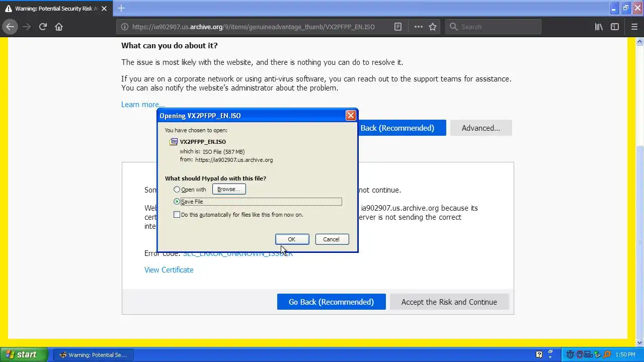Click 'What should Mypal do with this file?' text
Screen dimensions: 644x362
tap(215, 178)
